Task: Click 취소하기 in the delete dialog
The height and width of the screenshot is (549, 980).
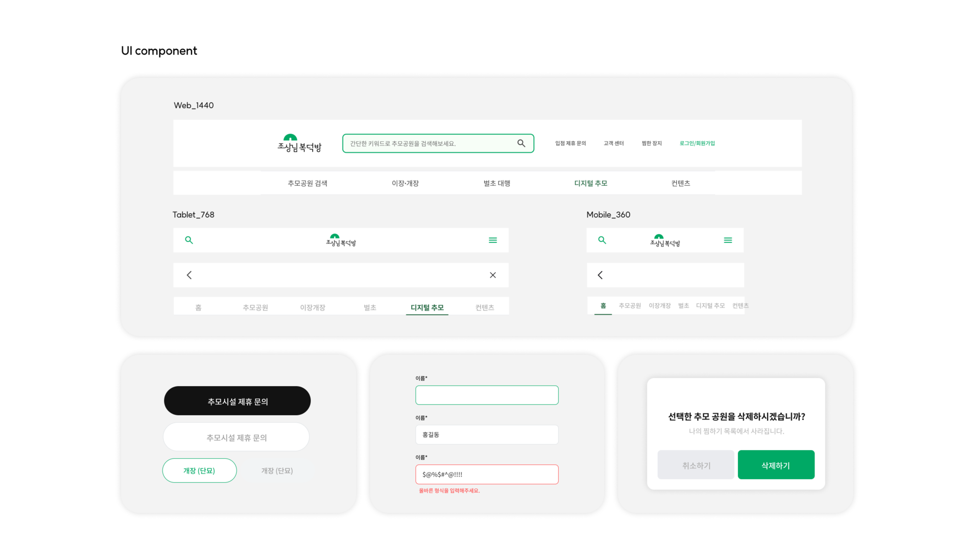Action: 696,465
